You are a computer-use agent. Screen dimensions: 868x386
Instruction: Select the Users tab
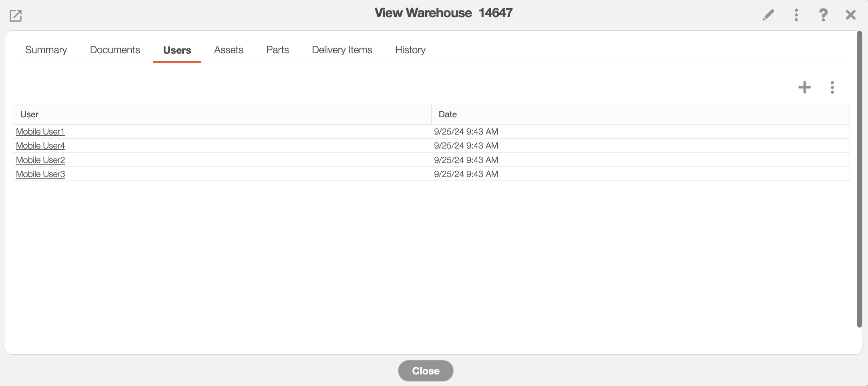[177, 50]
